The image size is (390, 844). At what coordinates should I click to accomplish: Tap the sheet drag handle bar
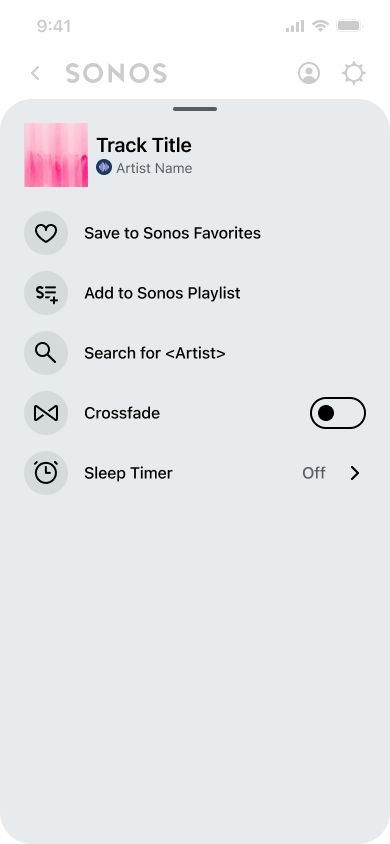[x=195, y=109]
